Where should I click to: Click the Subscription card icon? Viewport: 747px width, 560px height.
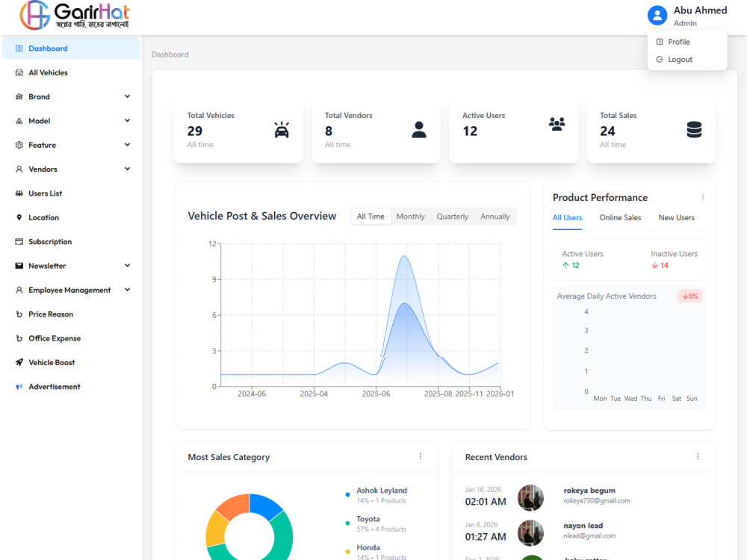[19, 241]
